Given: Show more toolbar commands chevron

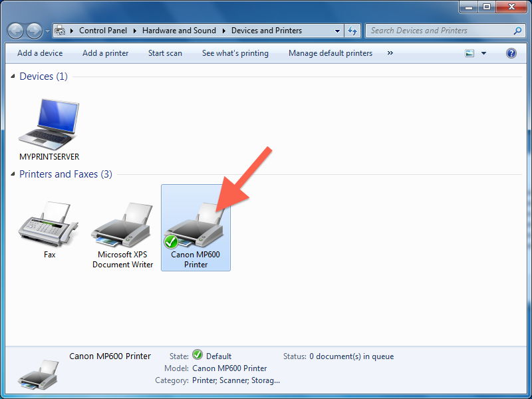Looking at the screenshot, I should point(390,53).
